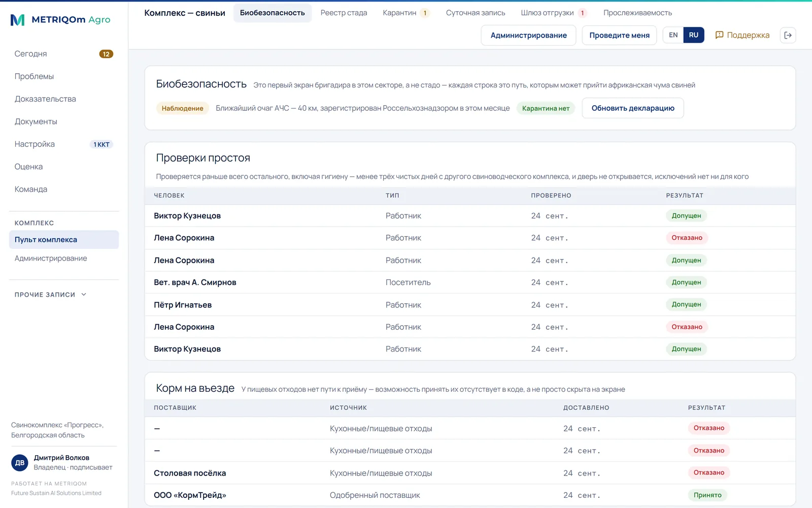Open the Реестр стада tab
The height and width of the screenshot is (508, 812).
pyautogui.click(x=344, y=13)
